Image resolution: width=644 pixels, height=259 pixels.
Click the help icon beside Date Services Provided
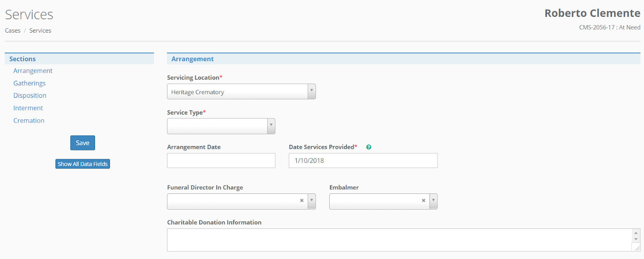click(369, 147)
